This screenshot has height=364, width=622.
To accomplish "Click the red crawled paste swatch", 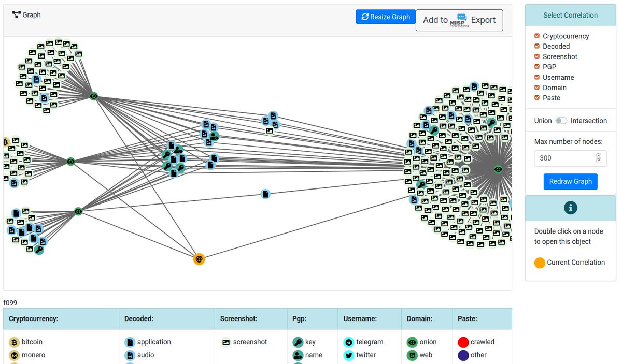I will pyautogui.click(x=463, y=342).
